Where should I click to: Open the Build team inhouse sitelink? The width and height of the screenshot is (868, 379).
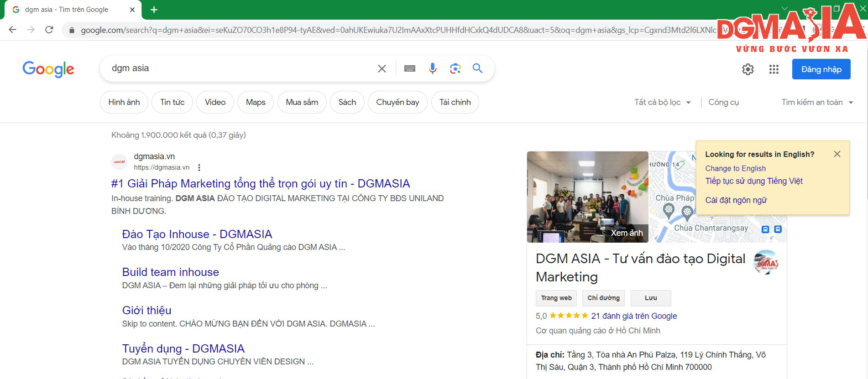click(x=171, y=272)
